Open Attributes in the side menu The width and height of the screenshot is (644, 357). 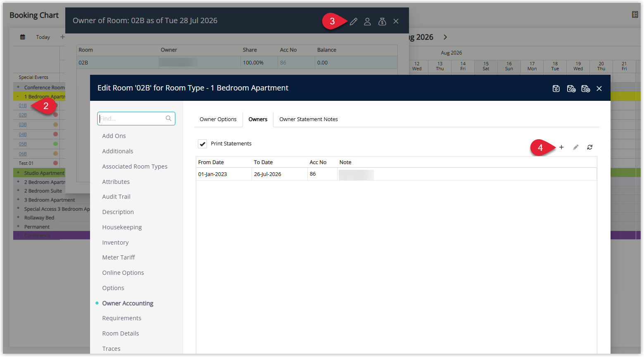pos(116,182)
